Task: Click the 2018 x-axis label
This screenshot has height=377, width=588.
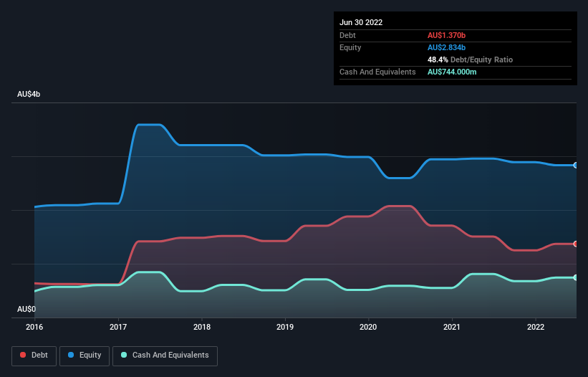Action: pos(202,327)
